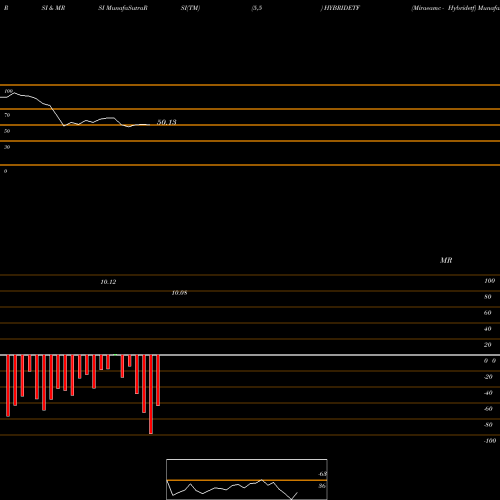Click the 50.13 RSI value label
This screenshot has height=500, width=500.
167,122
